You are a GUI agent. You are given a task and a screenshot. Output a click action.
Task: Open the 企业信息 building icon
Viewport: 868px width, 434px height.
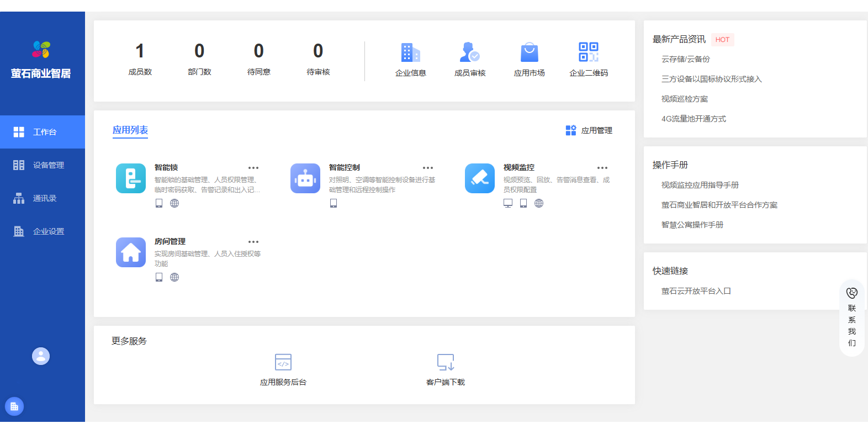410,52
